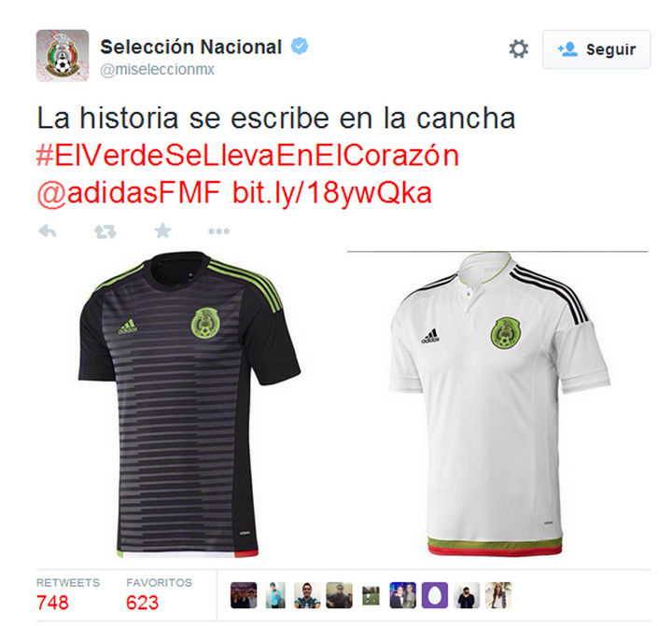The image size is (672, 626).
Task: View the white Mexico jersey image
Action: [x=499, y=405]
